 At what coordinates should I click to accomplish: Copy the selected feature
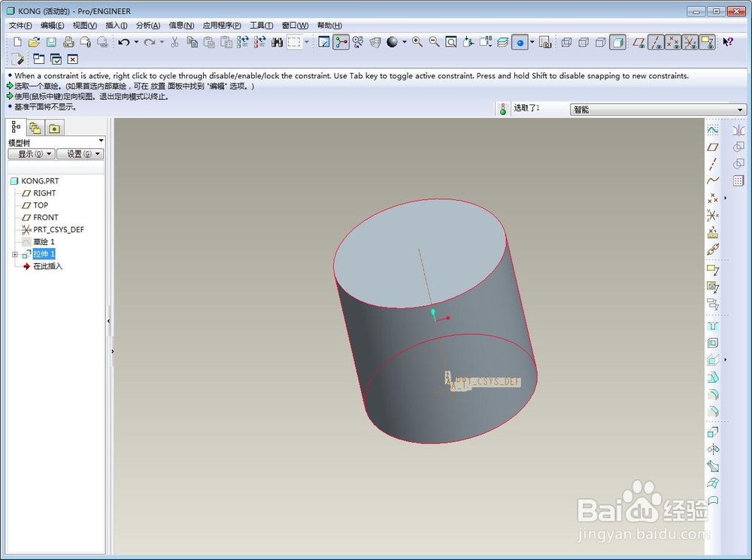point(193,42)
